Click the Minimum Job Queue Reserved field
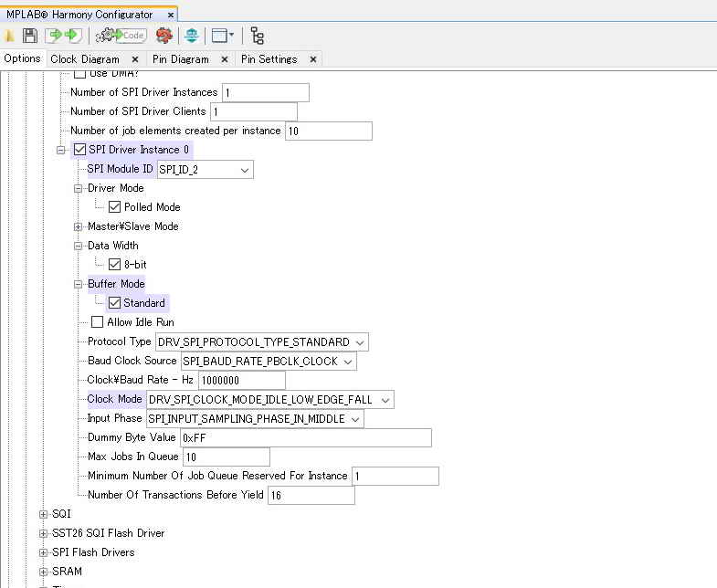717x588 pixels. (395, 477)
